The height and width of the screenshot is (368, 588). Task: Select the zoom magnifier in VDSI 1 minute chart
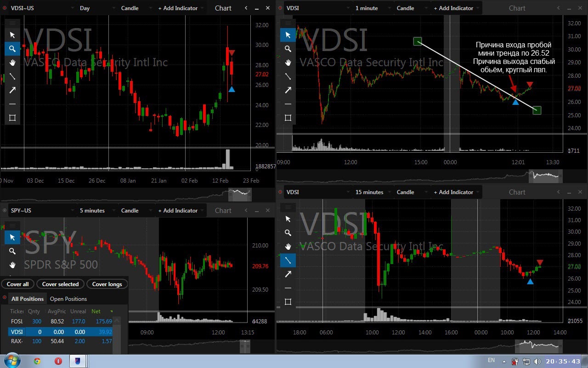(288, 49)
